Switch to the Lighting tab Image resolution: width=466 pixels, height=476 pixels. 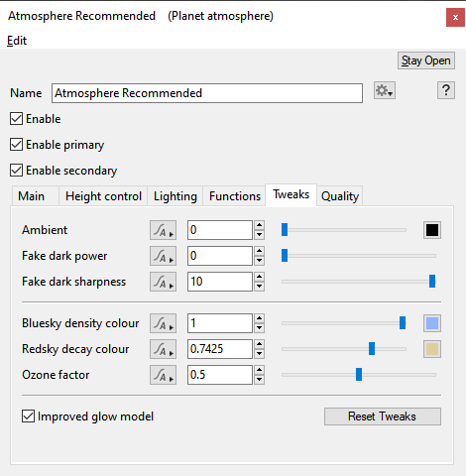point(175,196)
